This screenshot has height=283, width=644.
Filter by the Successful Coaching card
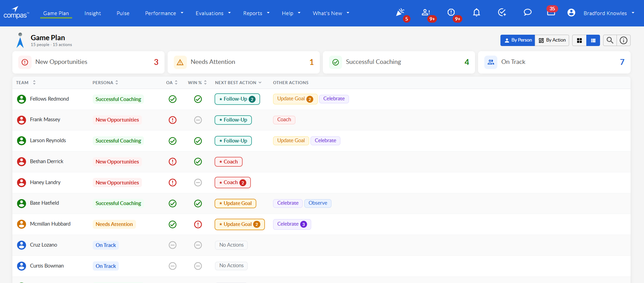(399, 62)
